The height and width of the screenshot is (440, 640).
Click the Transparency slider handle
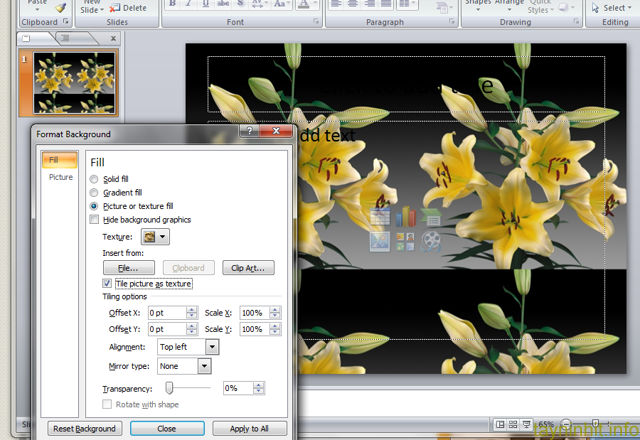pos(169,387)
